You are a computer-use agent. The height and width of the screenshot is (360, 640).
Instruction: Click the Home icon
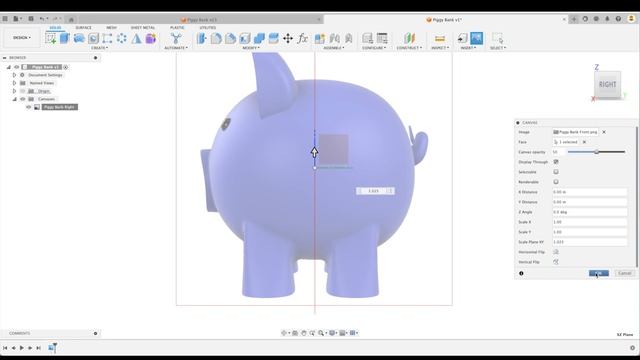(x=71, y=19)
